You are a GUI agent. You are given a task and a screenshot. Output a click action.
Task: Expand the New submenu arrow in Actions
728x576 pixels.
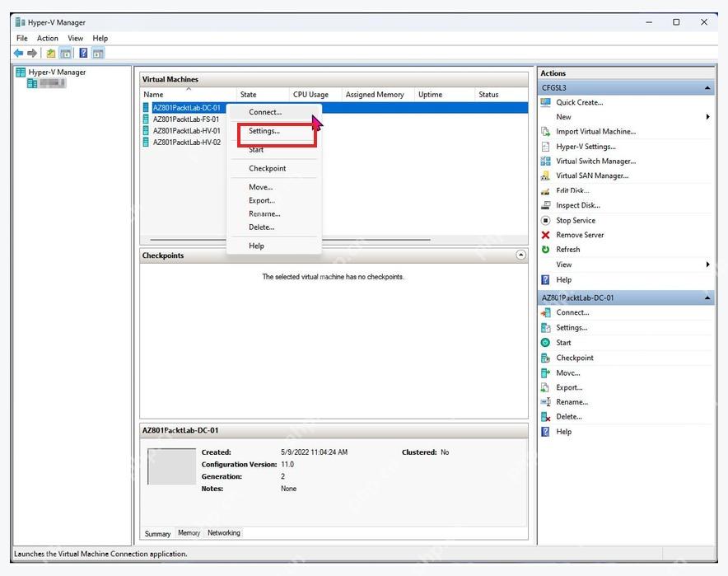pyautogui.click(x=707, y=116)
